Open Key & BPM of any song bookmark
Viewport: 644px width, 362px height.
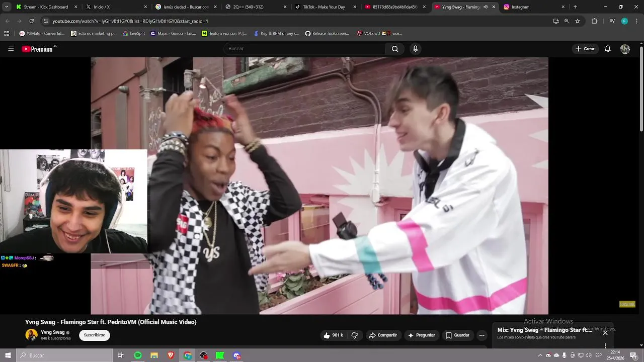point(276,34)
